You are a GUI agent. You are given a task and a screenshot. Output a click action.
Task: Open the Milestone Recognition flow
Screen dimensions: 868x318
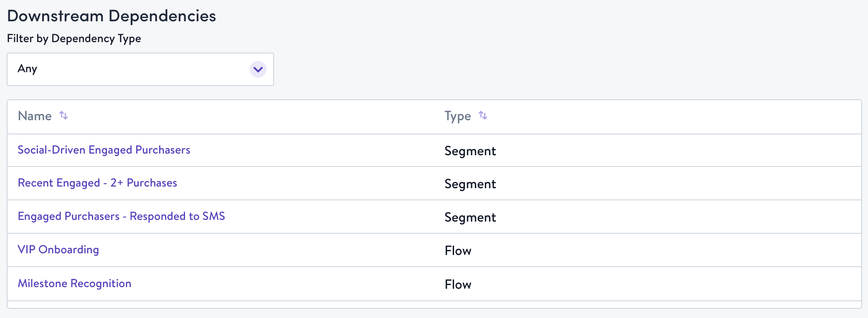74,283
